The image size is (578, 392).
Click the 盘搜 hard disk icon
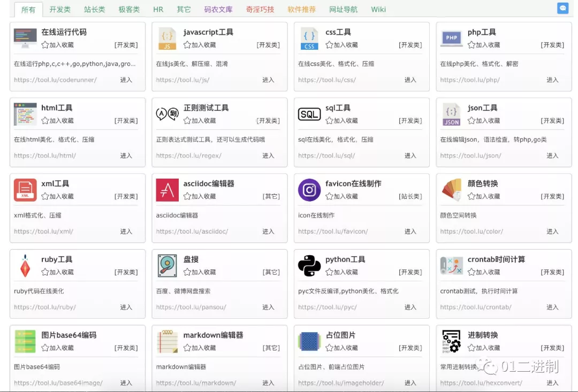[168, 266]
